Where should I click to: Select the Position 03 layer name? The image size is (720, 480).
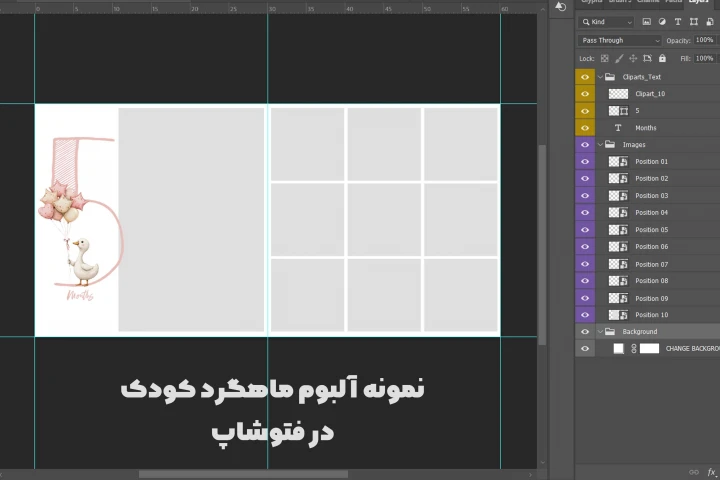click(652, 196)
